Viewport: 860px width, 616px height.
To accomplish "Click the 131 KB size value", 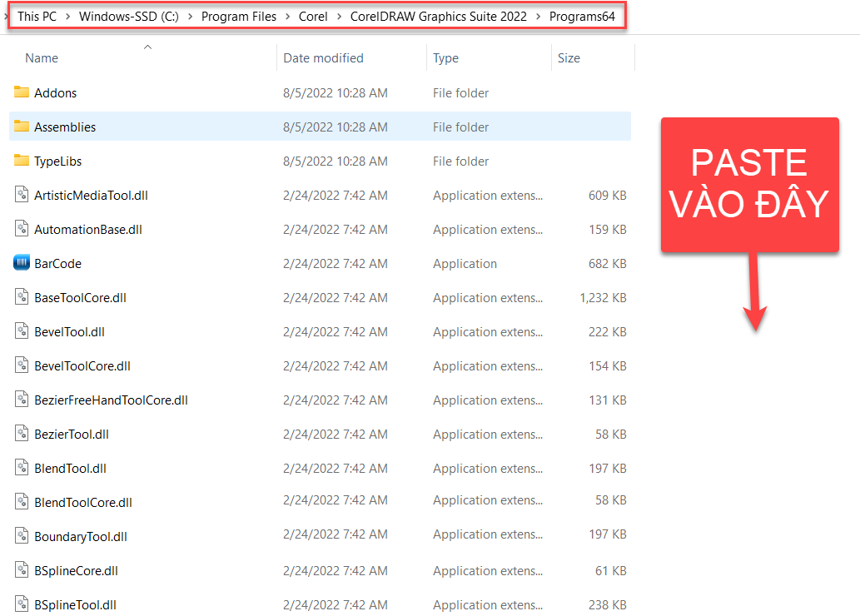I will tap(607, 400).
